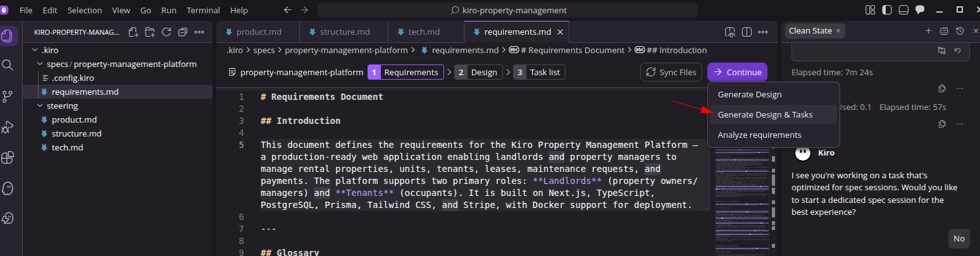Collapse all folders in explorer
This screenshot has width=980, height=256.
click(183, 32)
